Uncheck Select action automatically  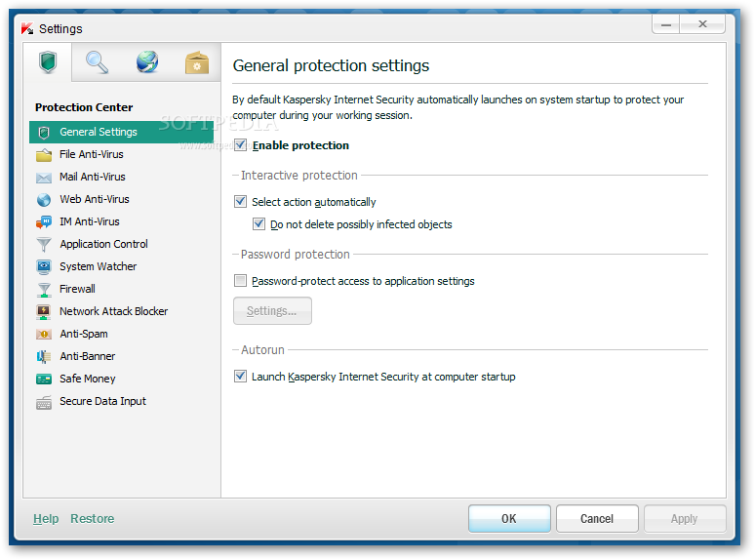click(240, 201)
